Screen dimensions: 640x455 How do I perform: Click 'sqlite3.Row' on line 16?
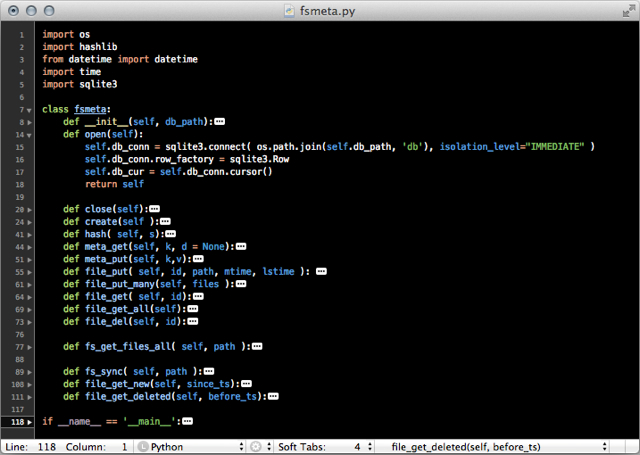click(x=259, y=159)
